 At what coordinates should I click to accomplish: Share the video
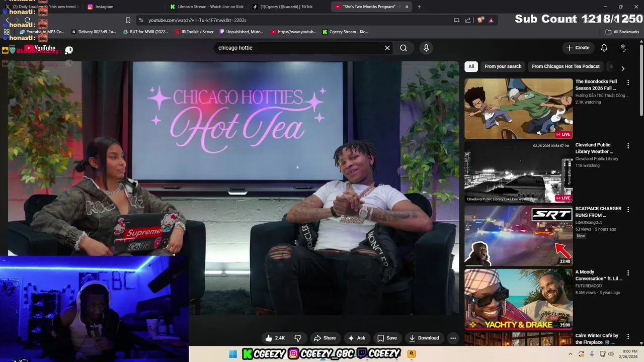pos(325,338)
